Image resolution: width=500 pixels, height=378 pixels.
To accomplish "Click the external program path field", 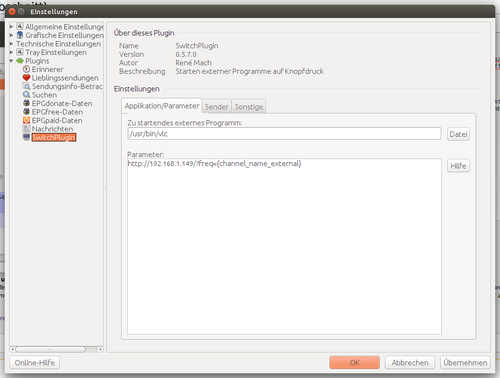I will [x=284, y=134].
